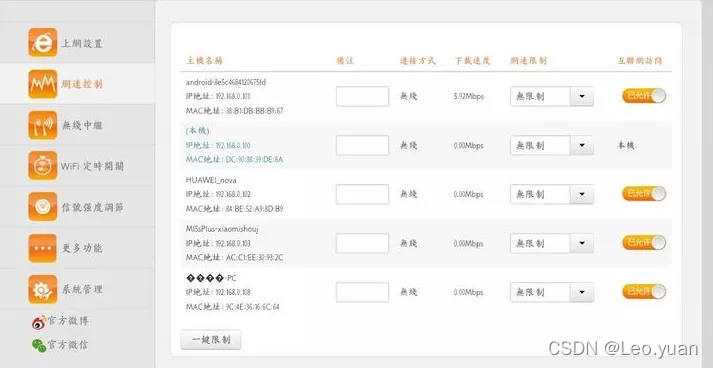Click MAC address AC:C1:EE:30:93:2C

pyautogui.click(x=254, y=258)
